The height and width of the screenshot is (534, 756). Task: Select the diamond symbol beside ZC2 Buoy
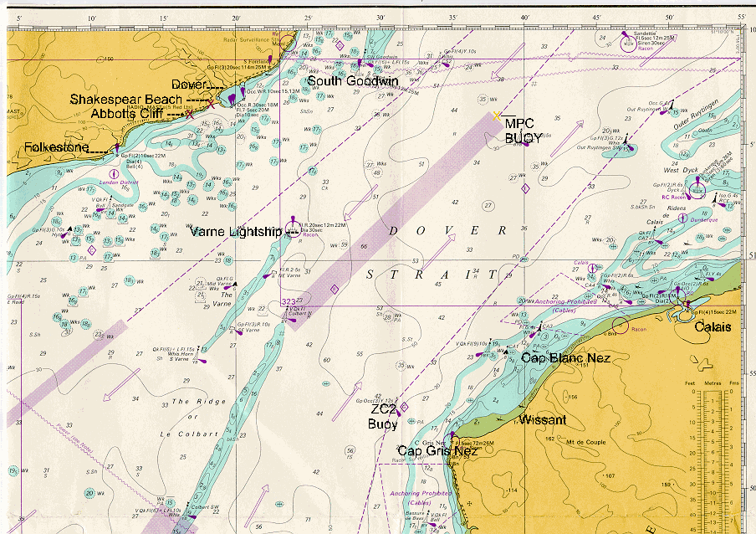[x=404, y=408]
